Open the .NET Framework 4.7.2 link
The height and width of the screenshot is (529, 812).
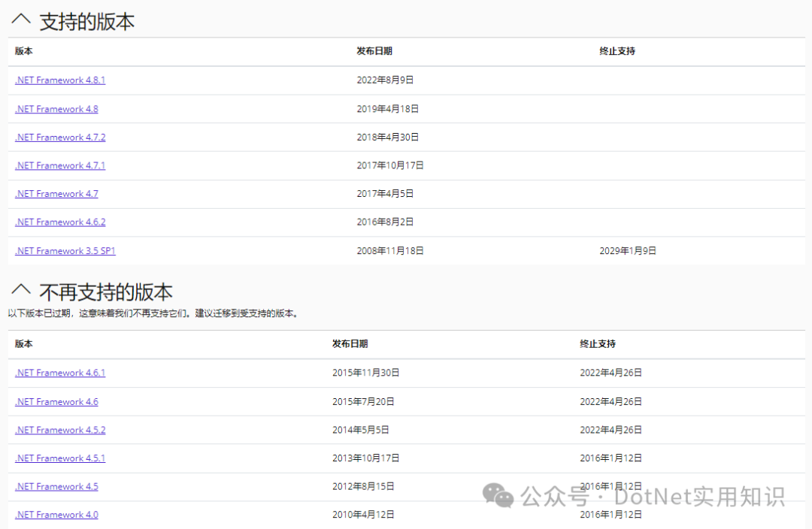[60, 138]
